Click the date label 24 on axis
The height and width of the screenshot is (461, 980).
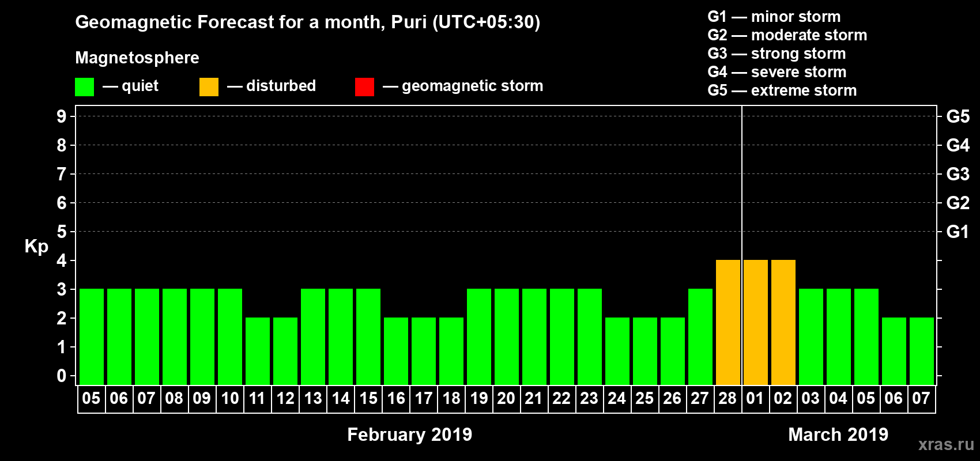[617, 398]
